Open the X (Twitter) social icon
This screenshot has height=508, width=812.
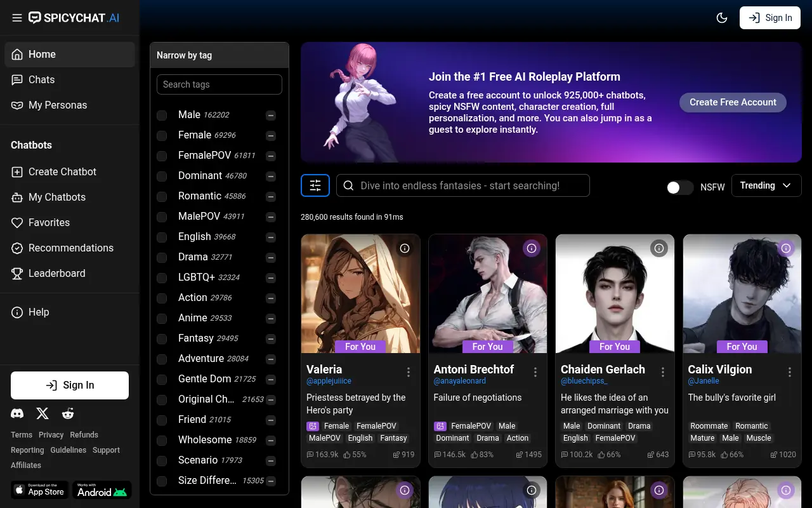43,414
